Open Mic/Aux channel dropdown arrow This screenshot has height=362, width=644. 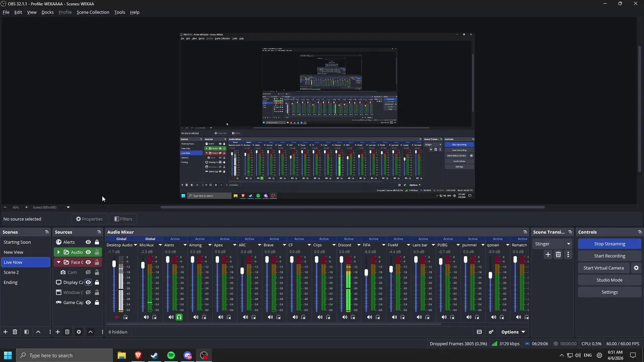(x=160, y=245)
